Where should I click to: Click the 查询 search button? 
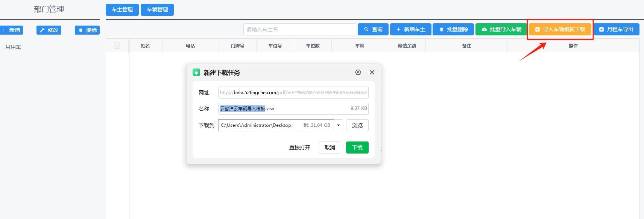(373, 29)
